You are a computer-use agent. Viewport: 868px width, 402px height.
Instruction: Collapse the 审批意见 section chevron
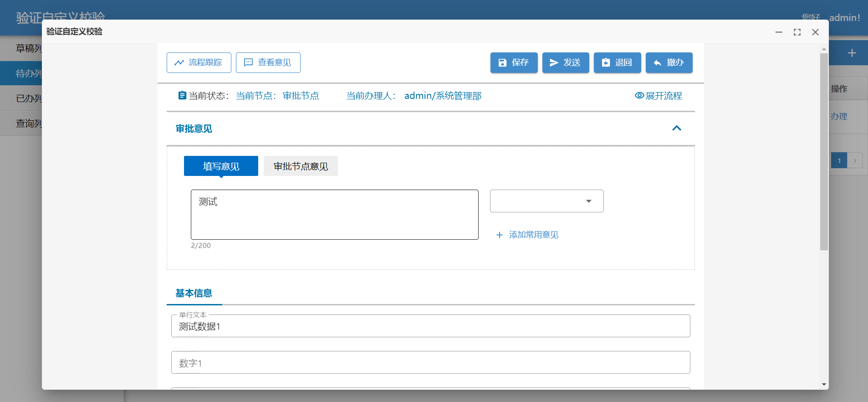click(677, 128)
